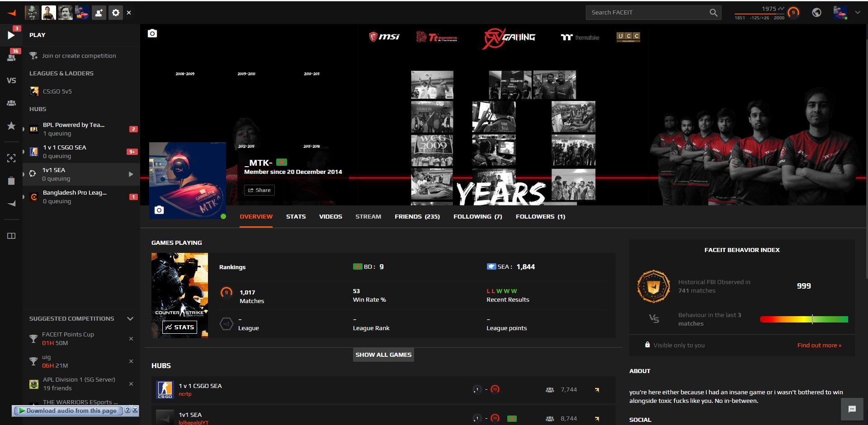
Task: Open the Find out more link
Action: tap(819, 345)
